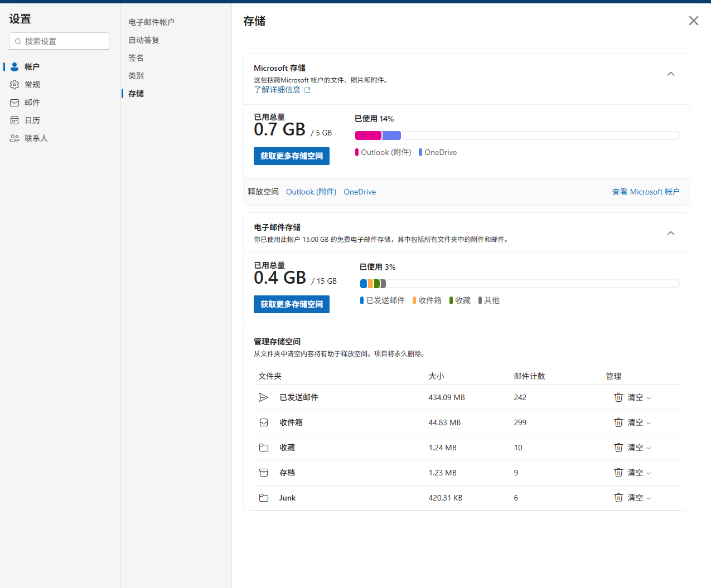
Task: Click the 存档 folder name
Action: point(287,473)
